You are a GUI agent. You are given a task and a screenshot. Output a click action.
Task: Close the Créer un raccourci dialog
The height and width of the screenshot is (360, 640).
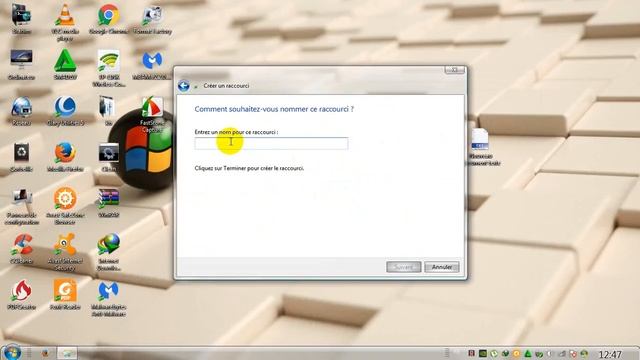[454, 70]
